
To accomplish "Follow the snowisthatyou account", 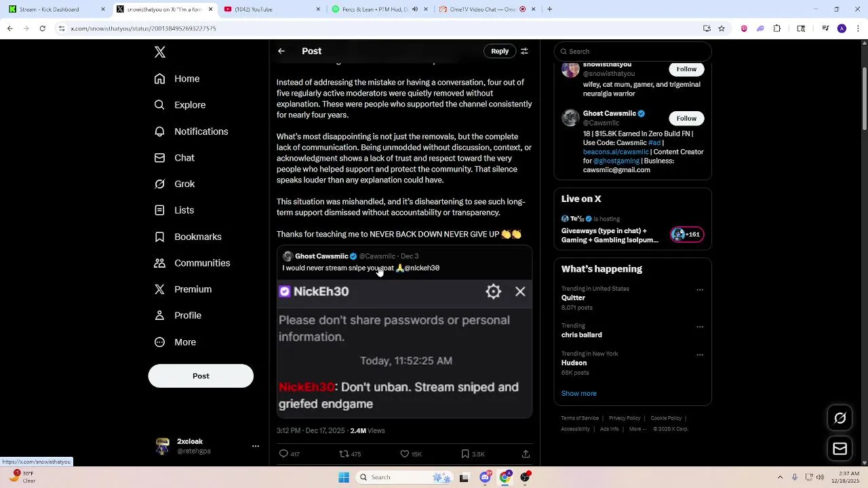I will click(x=686, y=69).
